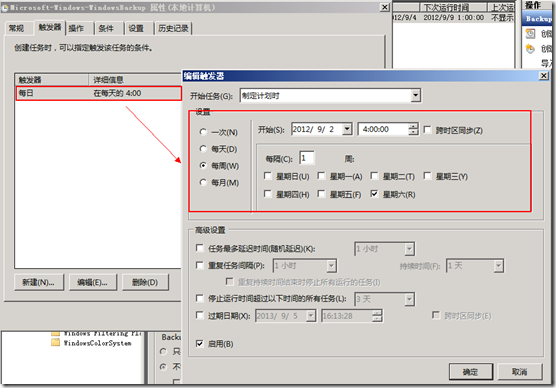Click the 触发器 column header
This screenshot has width=556, height=388.
point(52,80)
